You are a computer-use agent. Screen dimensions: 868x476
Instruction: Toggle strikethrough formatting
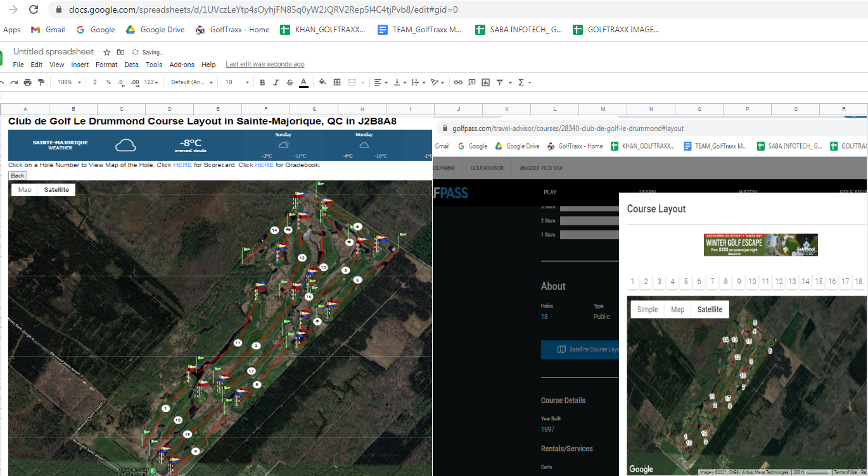pos(290,82)
